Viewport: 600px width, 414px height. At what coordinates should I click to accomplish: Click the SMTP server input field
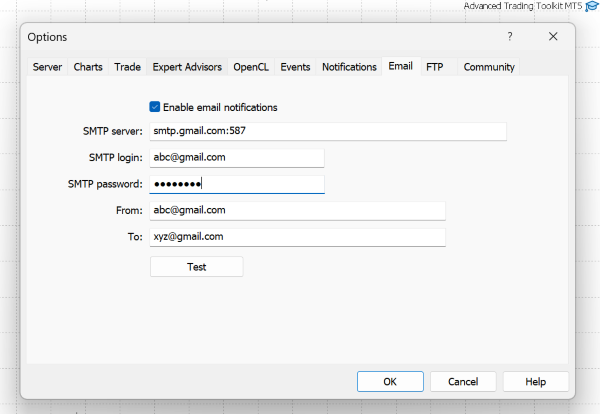point(328,131)
